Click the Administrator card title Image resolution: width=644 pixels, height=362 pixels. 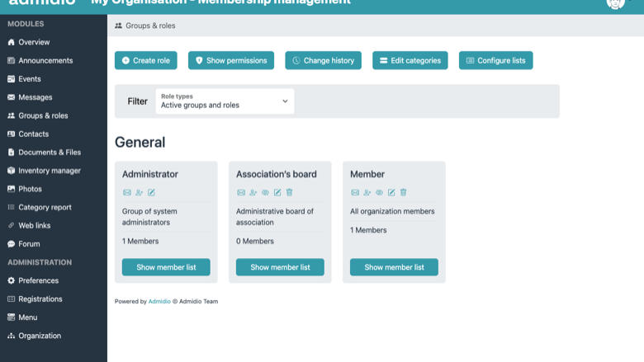(150, 174)
